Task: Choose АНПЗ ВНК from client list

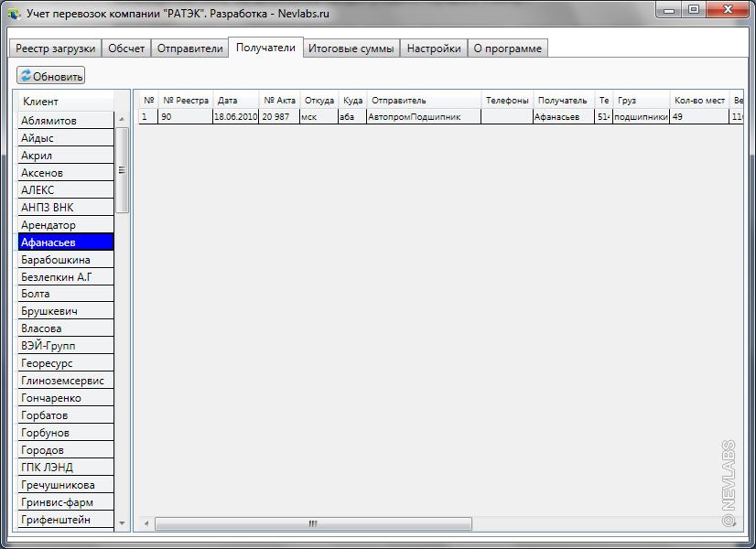Action: click(66, 208)
